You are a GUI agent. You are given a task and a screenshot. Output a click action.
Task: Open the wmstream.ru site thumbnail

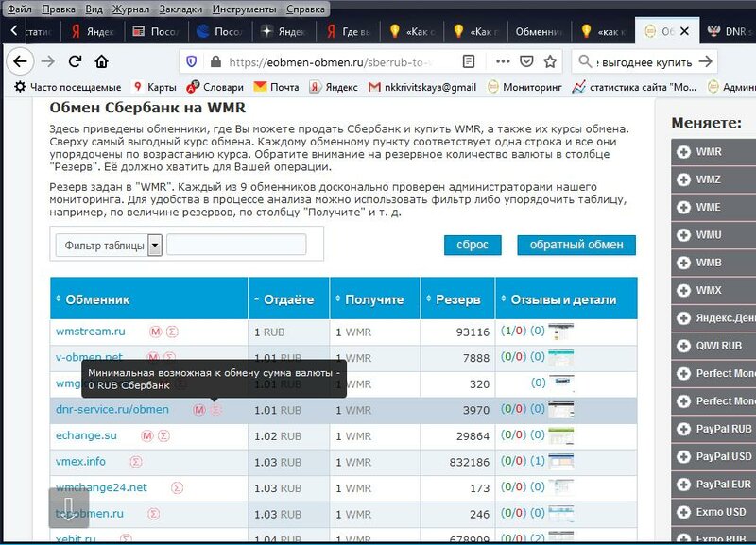click(561, 332)
